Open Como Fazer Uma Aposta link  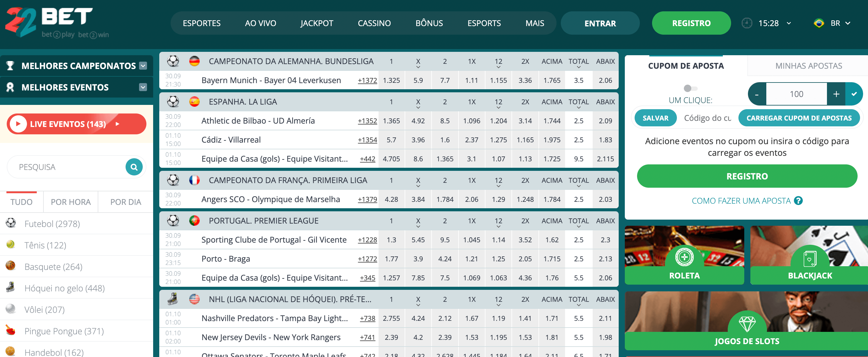(x=741, y=201)
